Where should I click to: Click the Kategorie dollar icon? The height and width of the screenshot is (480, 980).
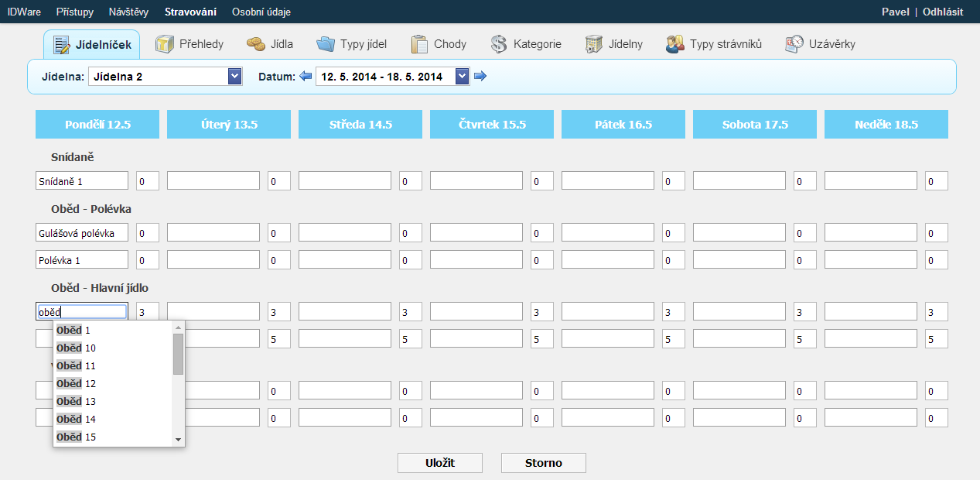pyautogui.click(x=499, y=44)
